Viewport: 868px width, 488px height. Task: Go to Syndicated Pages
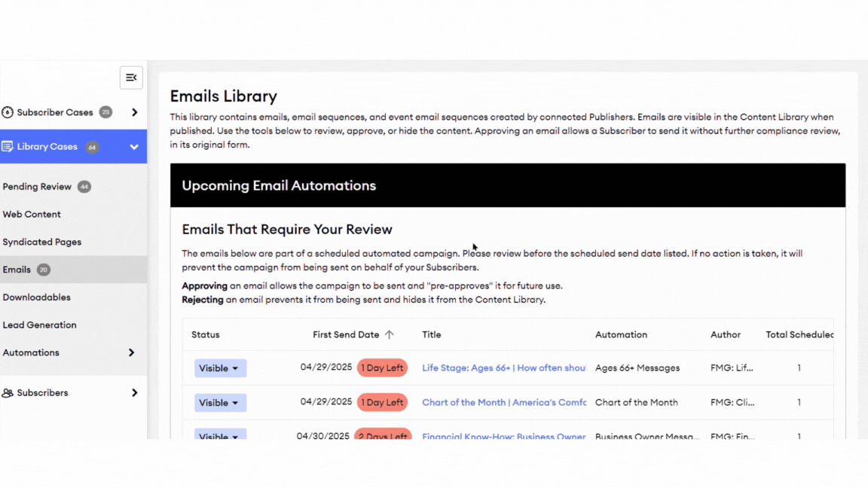tap(42, 242)
